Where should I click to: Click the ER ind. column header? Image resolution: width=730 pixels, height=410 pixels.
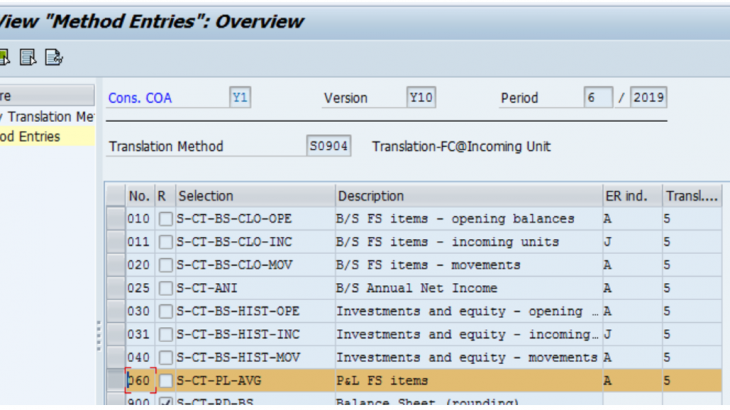(x=632, y=196)
